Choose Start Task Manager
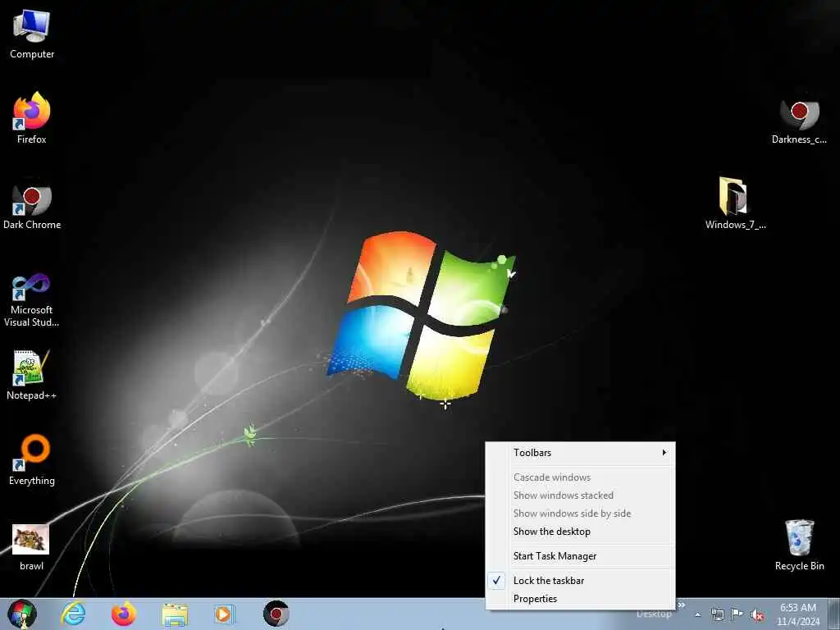 pos(580,556)
